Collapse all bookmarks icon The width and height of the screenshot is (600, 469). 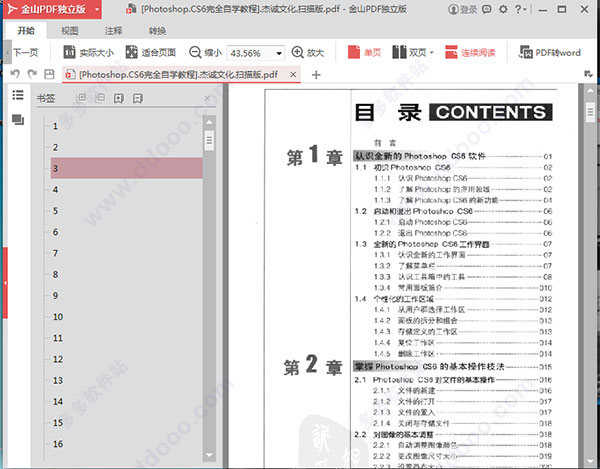(x=100, y=98)
